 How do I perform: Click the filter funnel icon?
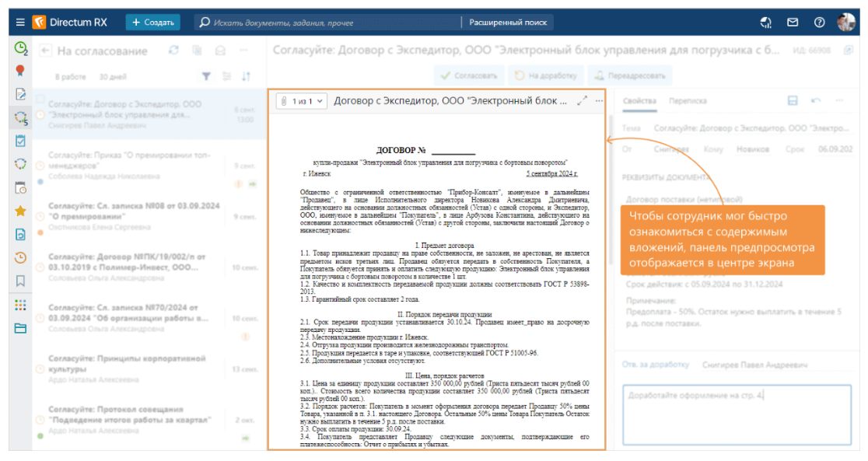click(206, 76)
